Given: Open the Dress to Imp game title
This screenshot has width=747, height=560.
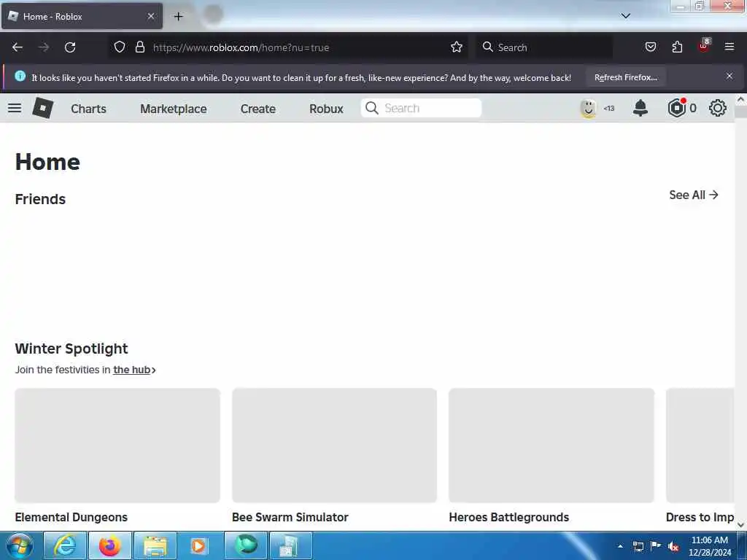Looking at the screenshot, I should tap(700, 517).
